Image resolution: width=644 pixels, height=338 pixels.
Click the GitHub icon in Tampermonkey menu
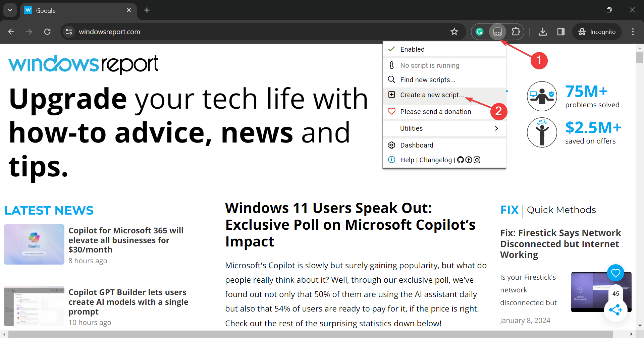461,160
